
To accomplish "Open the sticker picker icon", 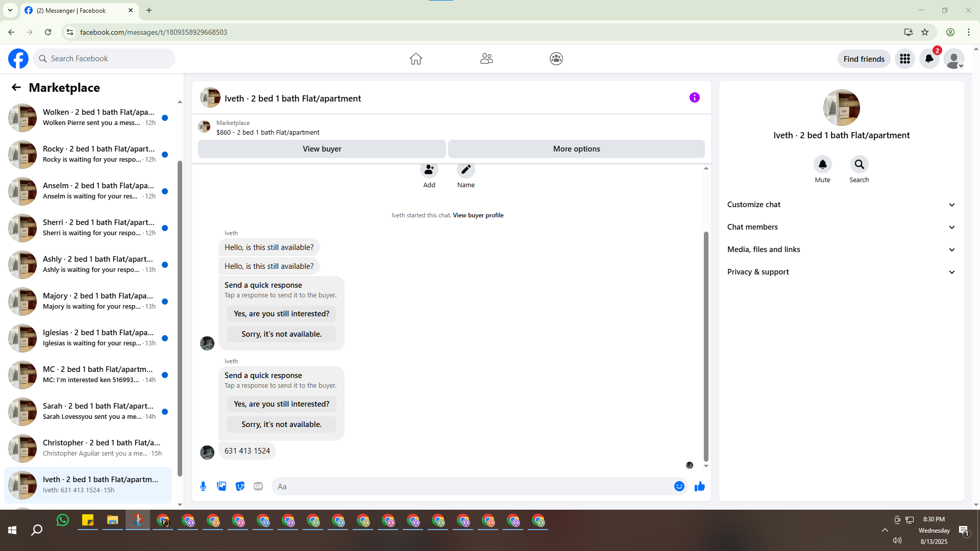I will click(x=240, y=486).
